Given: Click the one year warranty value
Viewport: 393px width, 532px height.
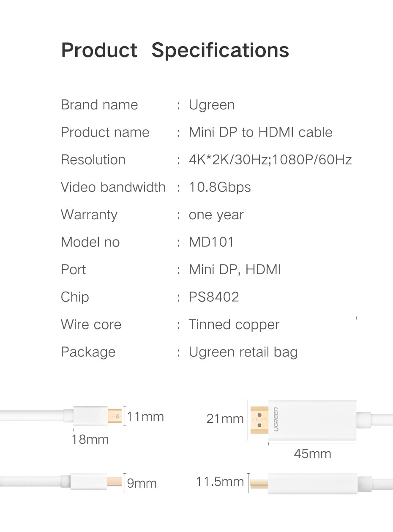Looking at the screenshot, I should pos(216,215).
